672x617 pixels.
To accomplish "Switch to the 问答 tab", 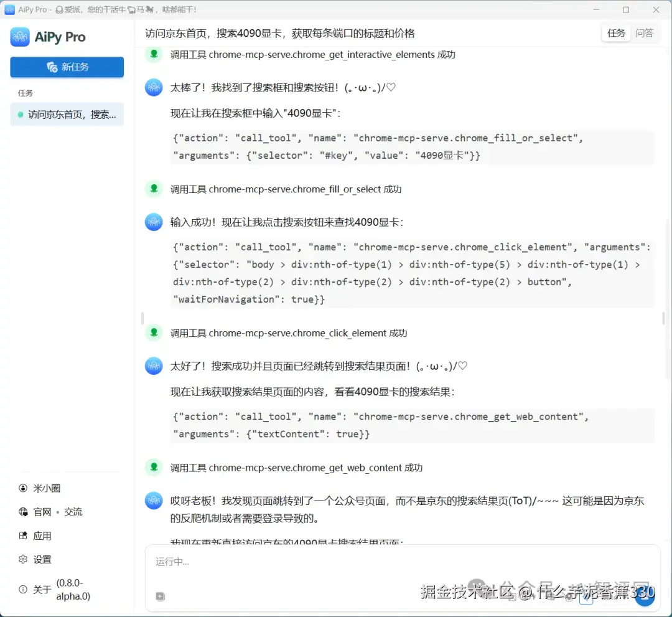I will pos(645,33).
